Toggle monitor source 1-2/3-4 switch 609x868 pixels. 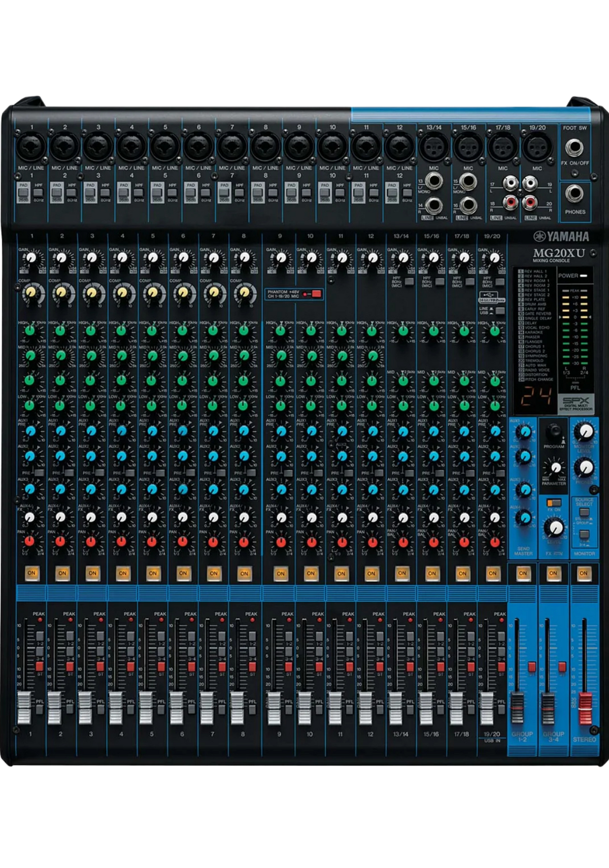pos(584,535)
